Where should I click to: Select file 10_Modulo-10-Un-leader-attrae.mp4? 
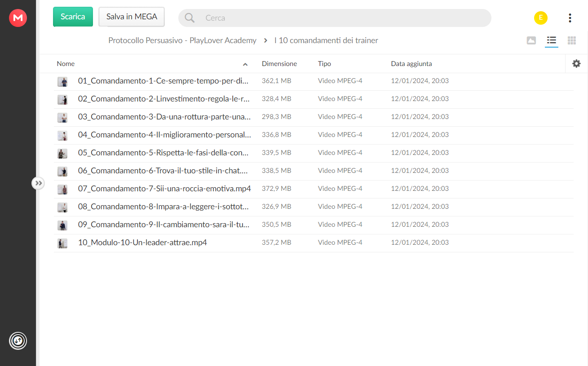tap(314, 243)
